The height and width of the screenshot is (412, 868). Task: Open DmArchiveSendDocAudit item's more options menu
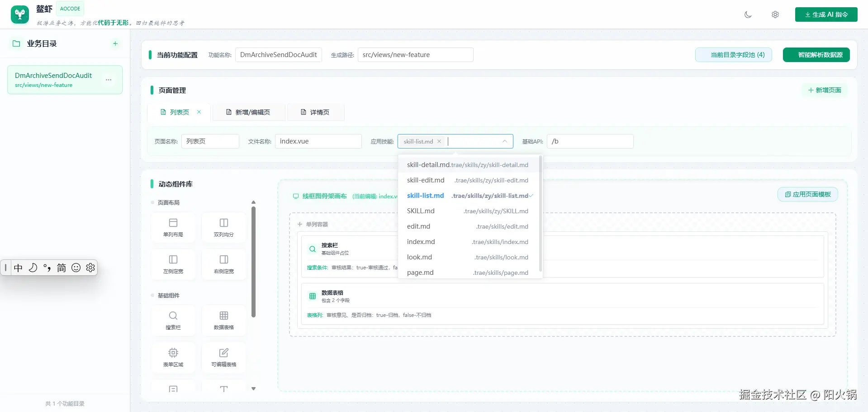[x=109, y=80]
